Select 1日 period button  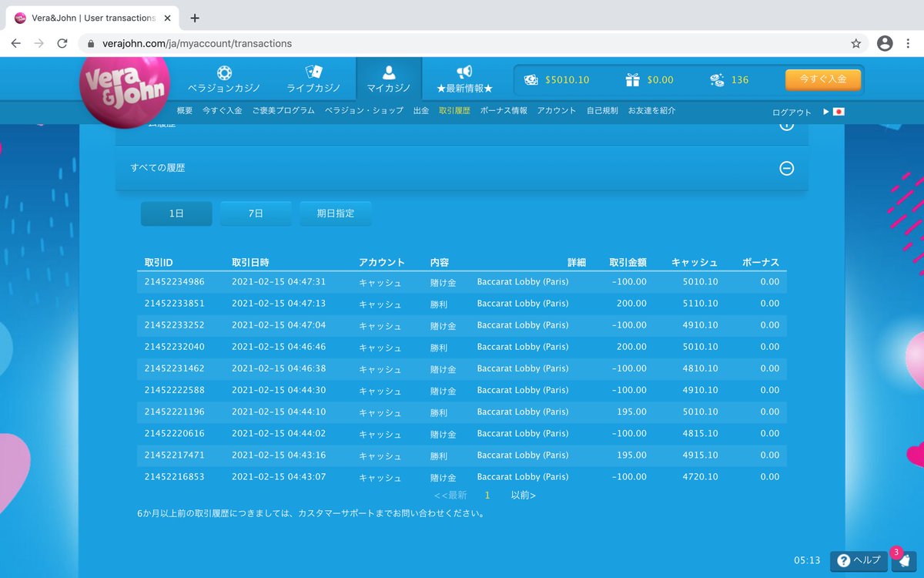176,213
